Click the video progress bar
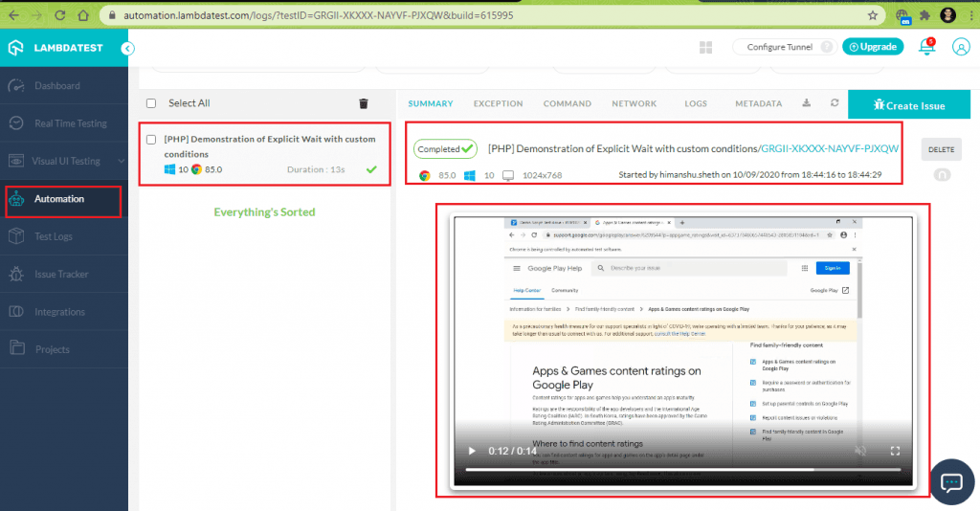This screenshot has width=980, height=511. point(683,469)
